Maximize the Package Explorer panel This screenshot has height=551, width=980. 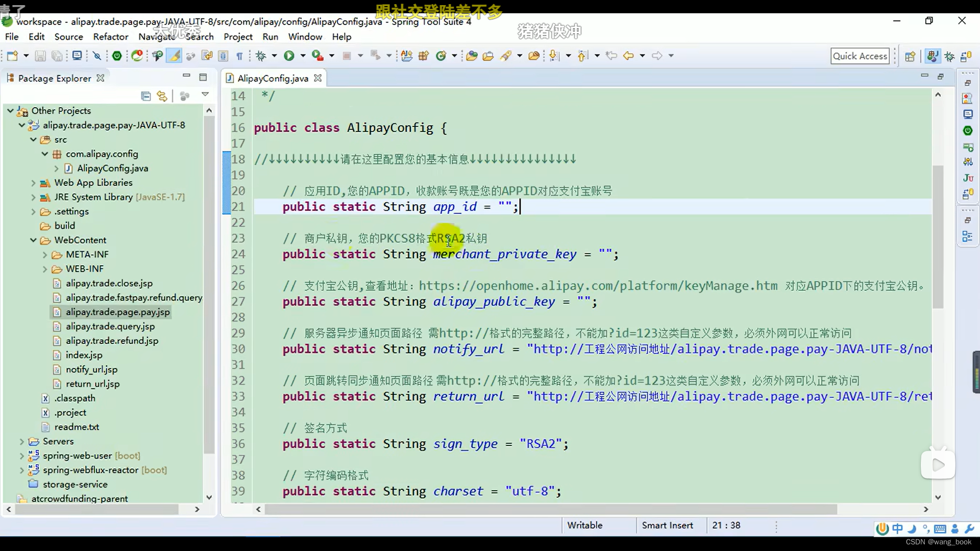coord(203,77)
